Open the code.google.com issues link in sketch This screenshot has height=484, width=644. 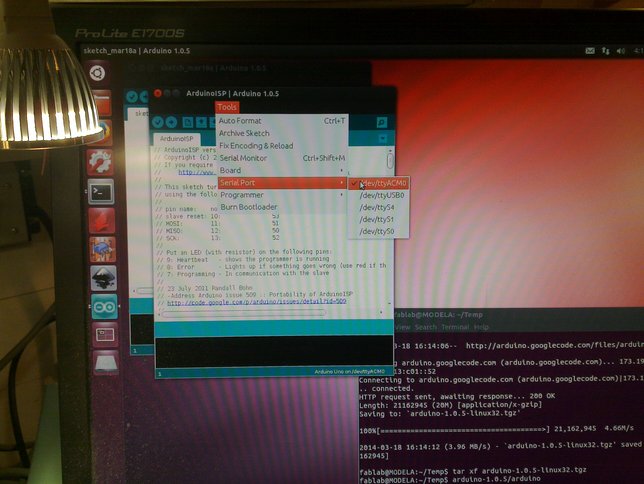click(x=256, y=302)
